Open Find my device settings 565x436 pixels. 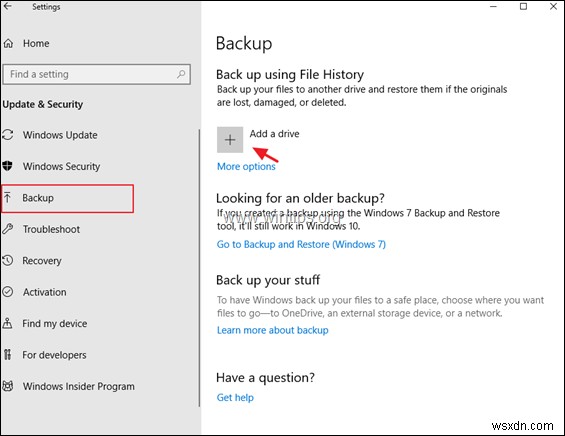coord(55,324)
